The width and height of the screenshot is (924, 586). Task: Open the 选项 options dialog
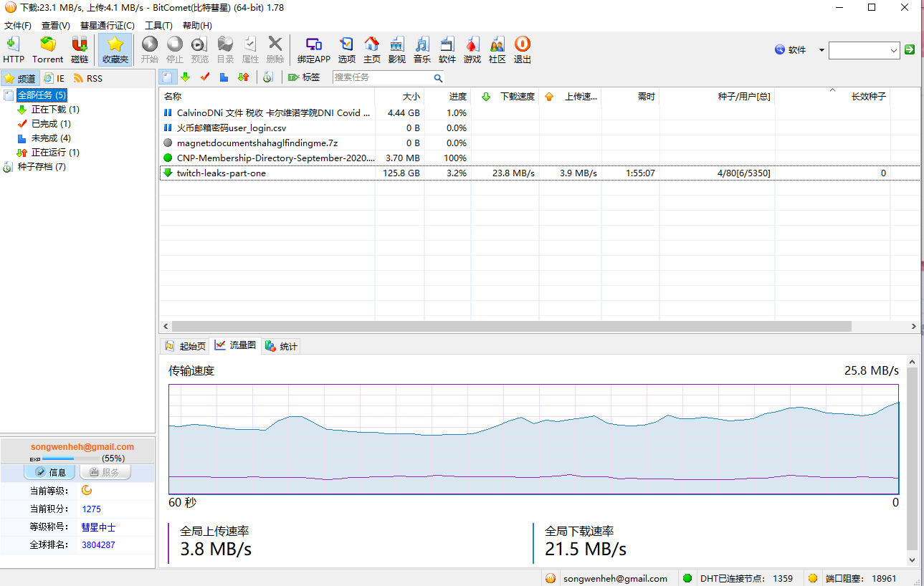tap(347, 50)
